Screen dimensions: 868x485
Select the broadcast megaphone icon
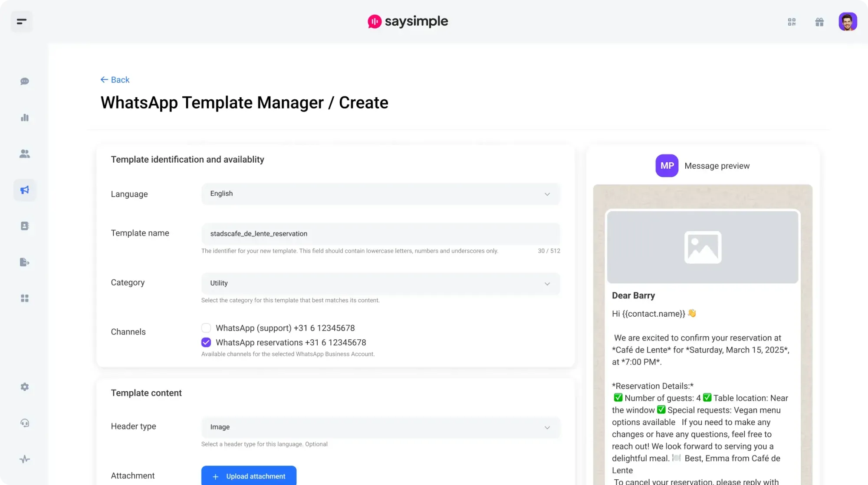click(x=25, y=190)
